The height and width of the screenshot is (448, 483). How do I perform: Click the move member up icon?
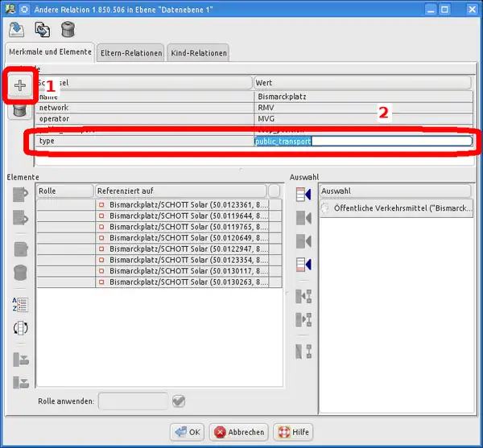click(20, 194)
